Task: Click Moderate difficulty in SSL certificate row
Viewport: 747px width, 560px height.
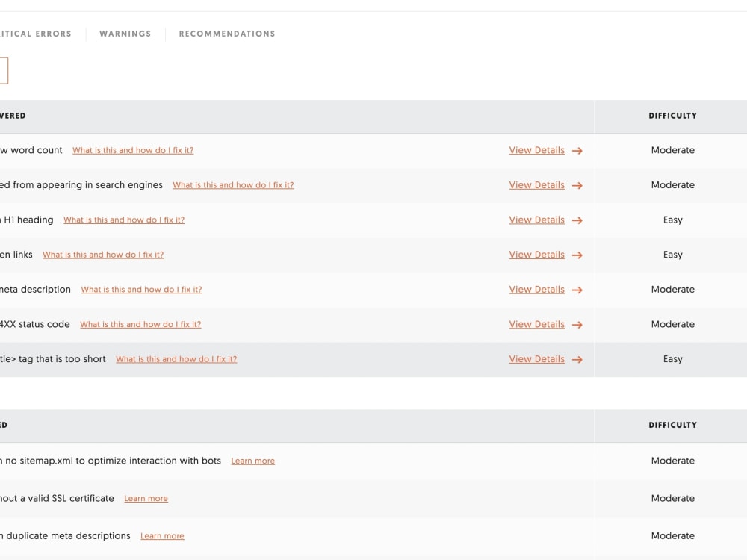Action: 673,498
